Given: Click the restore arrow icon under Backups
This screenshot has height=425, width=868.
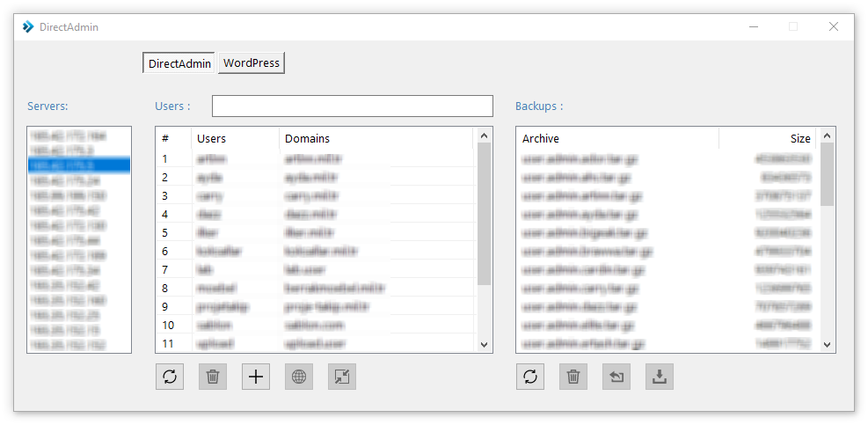Looking at the screenshot, I should tap(616, 377).
